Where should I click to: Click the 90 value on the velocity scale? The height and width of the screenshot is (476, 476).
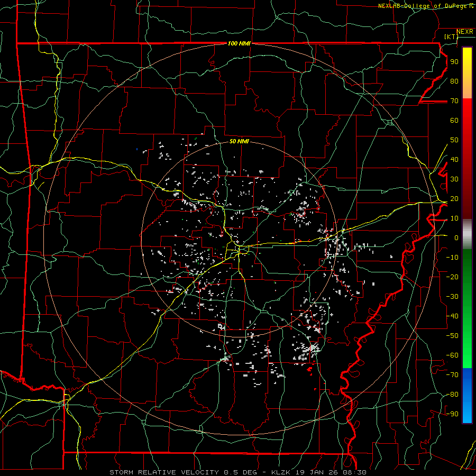(454, 62)
